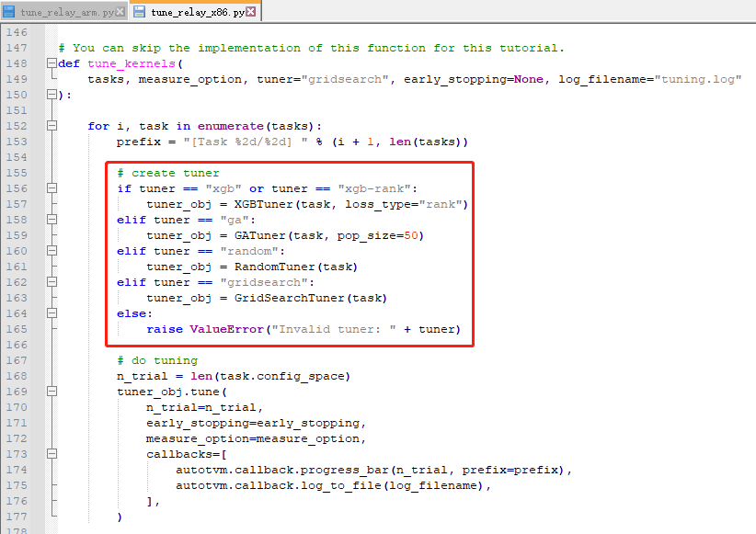Click RandomTuner on line 161
The image size is (756, 534).
pos(275,267)
